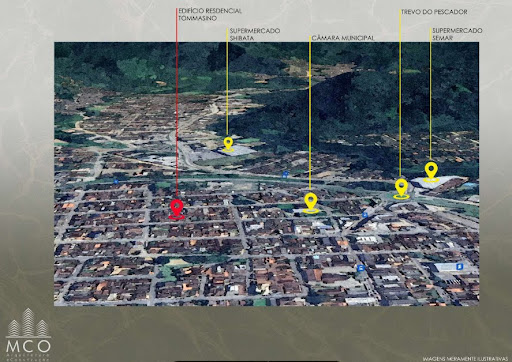
Task: Click the blue square marker in lower-center street
Action: (x=360, y=268)
